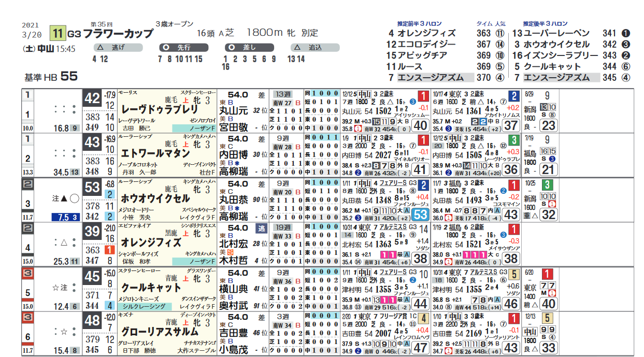
Task: Click the large jockey name 丸田恭
Action: (x=234, y=199)
